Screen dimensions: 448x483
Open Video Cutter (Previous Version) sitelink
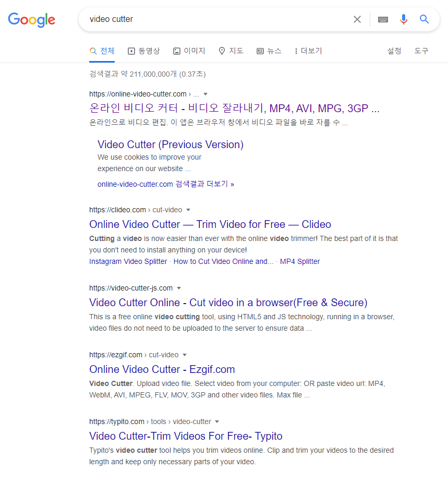coord(171,144)
